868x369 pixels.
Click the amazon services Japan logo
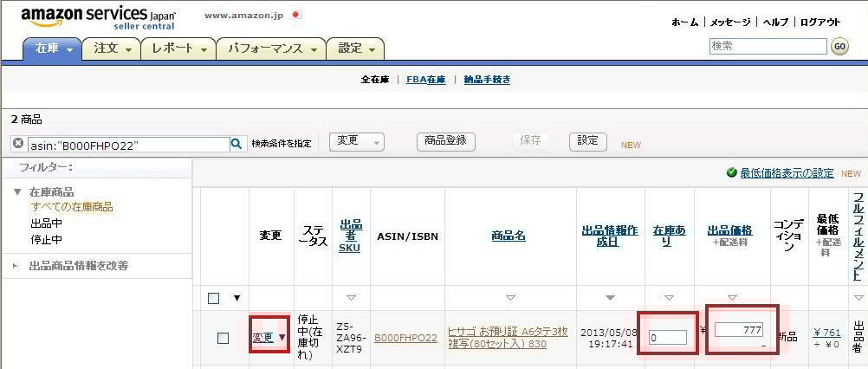click(x=97, y=18)
